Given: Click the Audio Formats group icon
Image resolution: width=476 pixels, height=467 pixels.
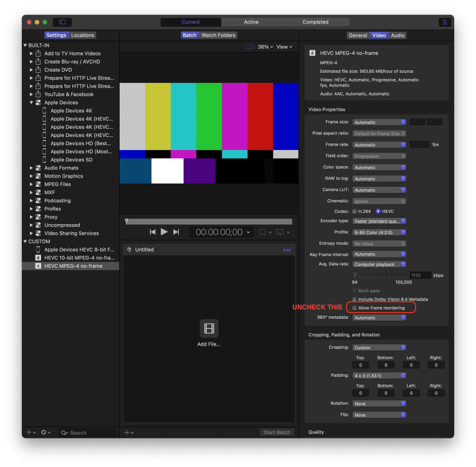Looking at the screenshot, I should tap(38, 167).
